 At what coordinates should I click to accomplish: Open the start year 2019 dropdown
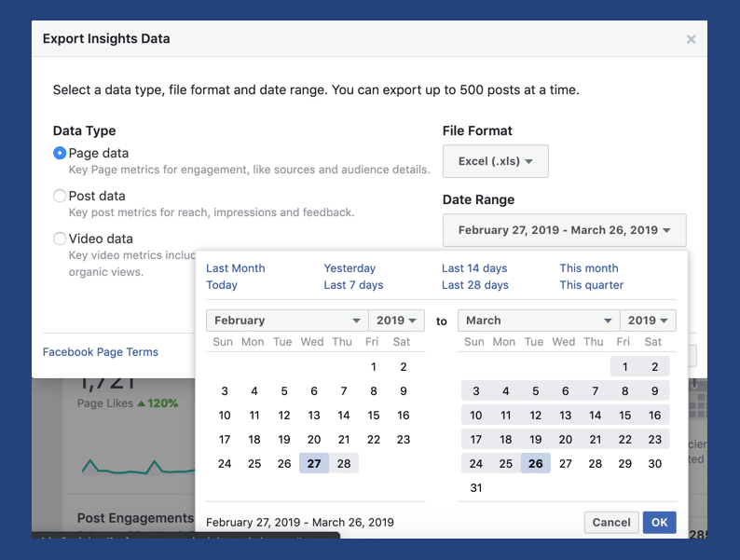click(397, 321)
